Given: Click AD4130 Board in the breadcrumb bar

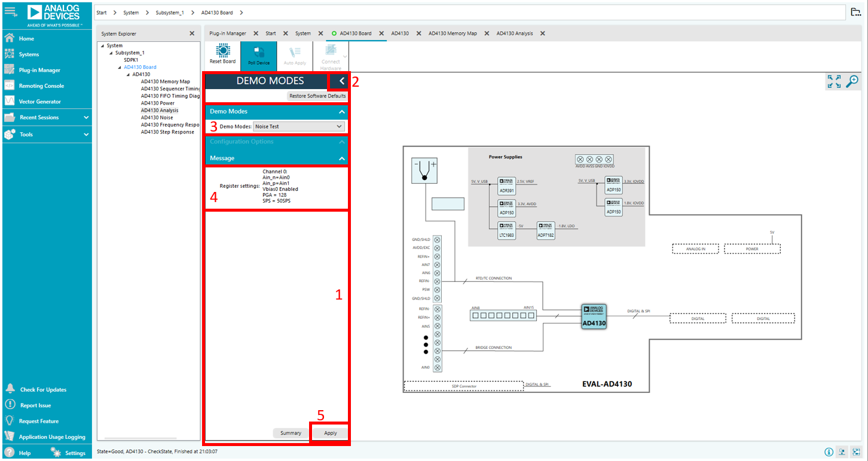Looking at the screenshot, I should 218,13.
